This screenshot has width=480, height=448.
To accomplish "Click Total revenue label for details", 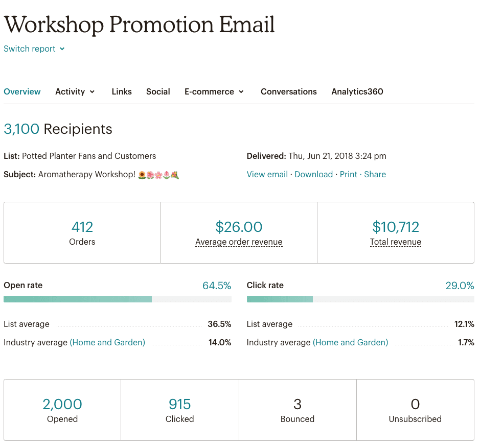I will point(395,242).
